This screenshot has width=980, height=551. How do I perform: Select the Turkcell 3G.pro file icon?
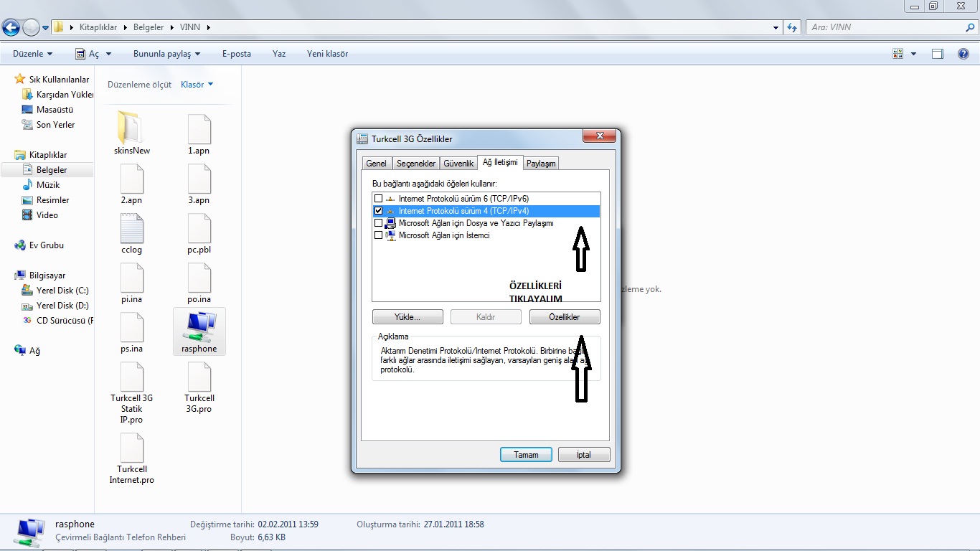click(x=199, y=377)
